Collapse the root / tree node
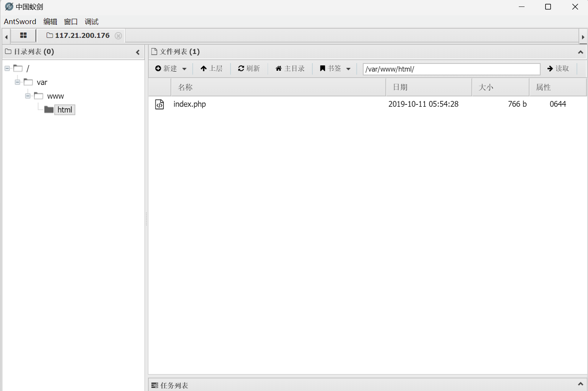 (x=7, y=68)
